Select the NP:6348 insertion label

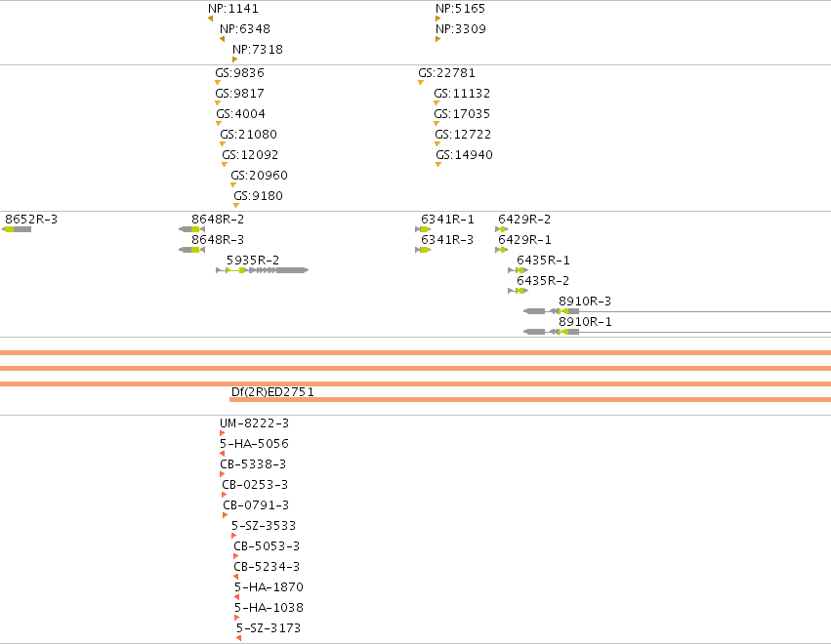click(245, 28)
